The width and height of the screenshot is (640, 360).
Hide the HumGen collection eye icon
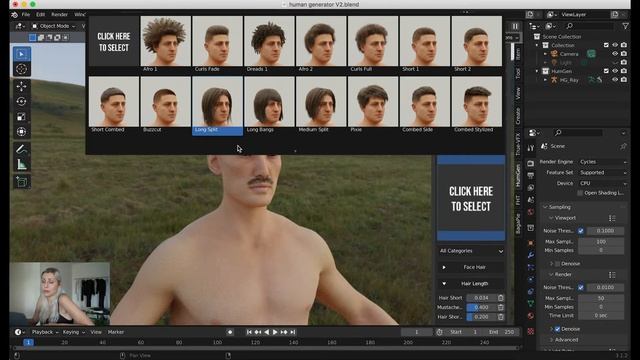[x=615, y=71]
